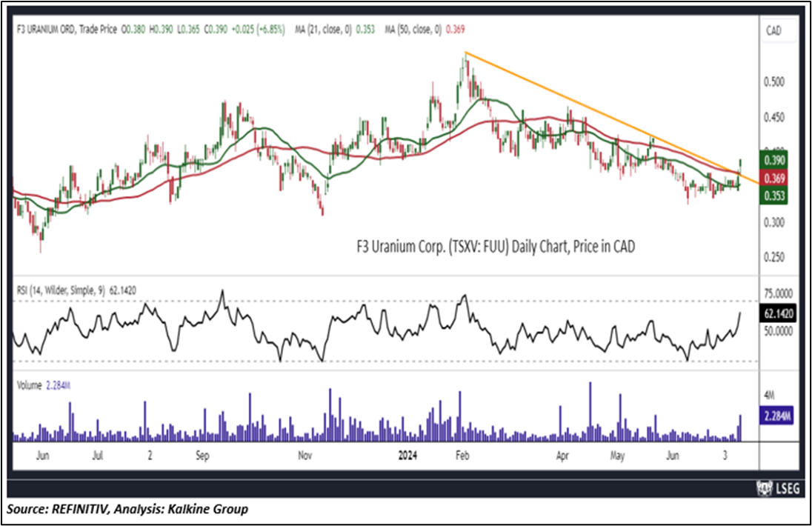Click the 0.250 price scale value
The image size is (812, 526).
[774, 257]
